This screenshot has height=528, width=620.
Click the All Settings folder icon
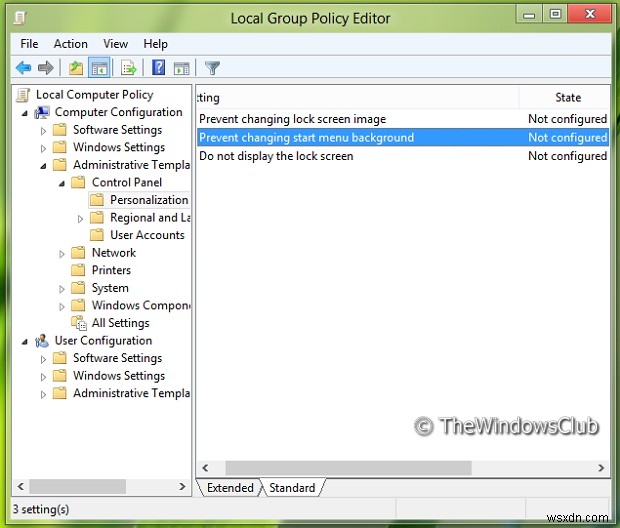(79, 323)
